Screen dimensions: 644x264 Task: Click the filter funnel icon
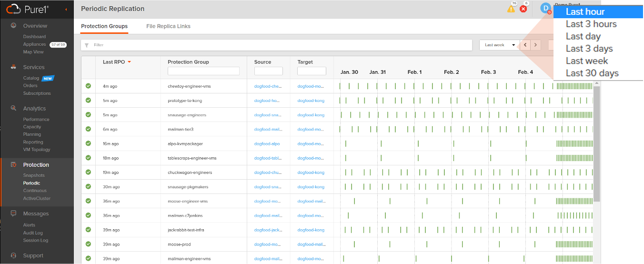pyautogui.click(x=87, y=45)
